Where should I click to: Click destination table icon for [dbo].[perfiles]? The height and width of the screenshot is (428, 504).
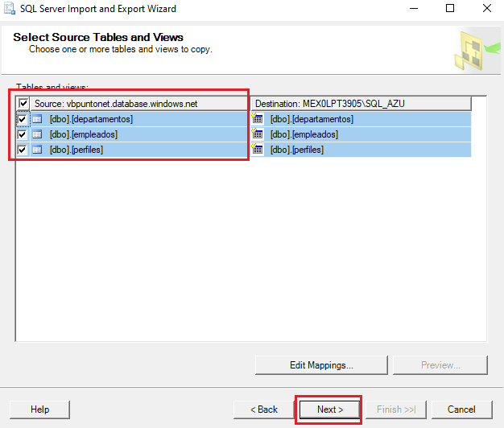tap(257, 149)
